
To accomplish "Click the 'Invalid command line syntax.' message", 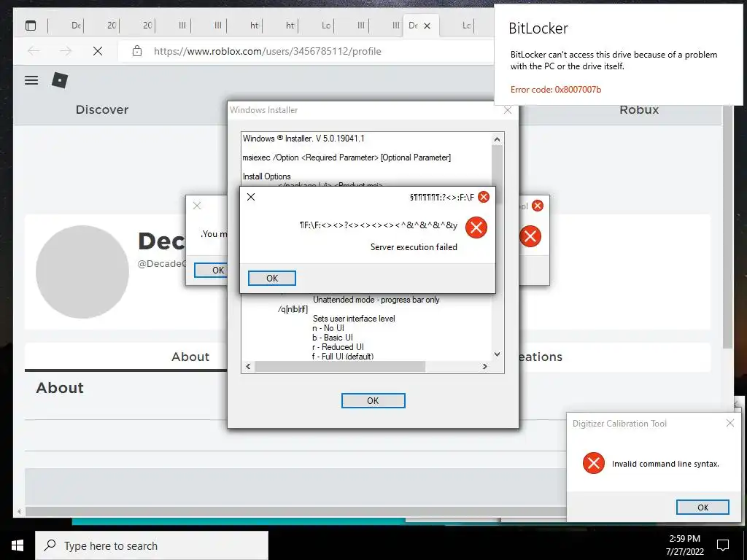I will click(665, 464).
